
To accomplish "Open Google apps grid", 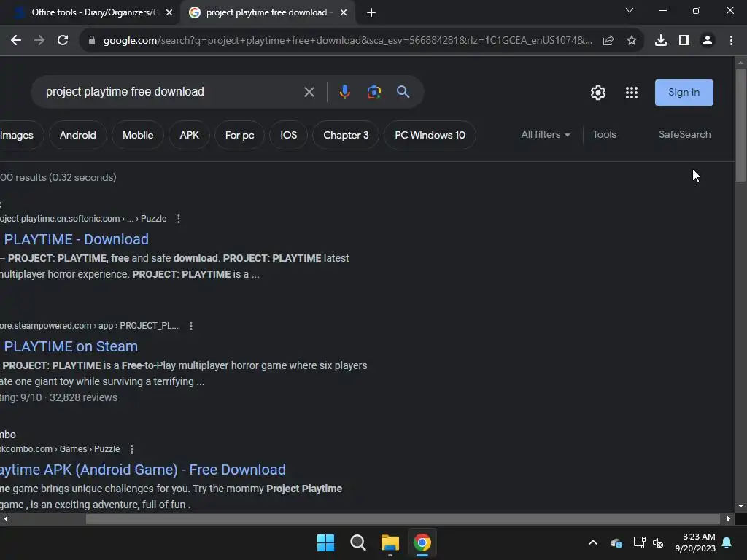I will [x=631, y=93].
